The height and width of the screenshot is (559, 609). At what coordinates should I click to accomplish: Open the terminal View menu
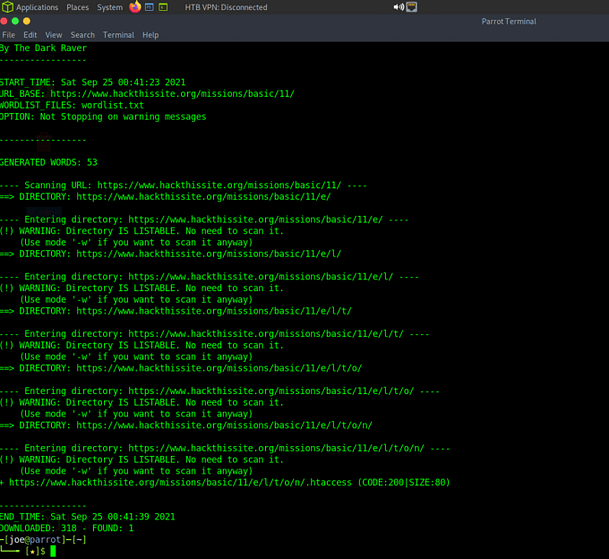click(54, 35)
